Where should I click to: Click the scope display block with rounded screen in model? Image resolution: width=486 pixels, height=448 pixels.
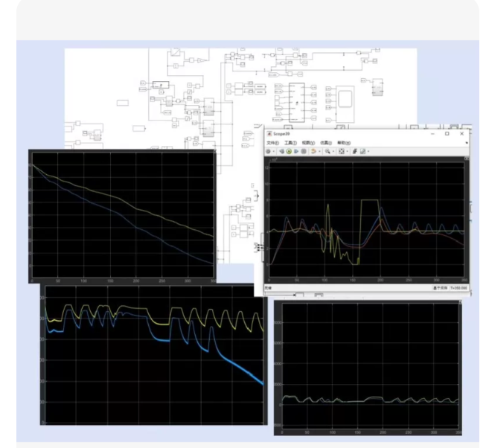pyautogui.click(x=345, y=103)
